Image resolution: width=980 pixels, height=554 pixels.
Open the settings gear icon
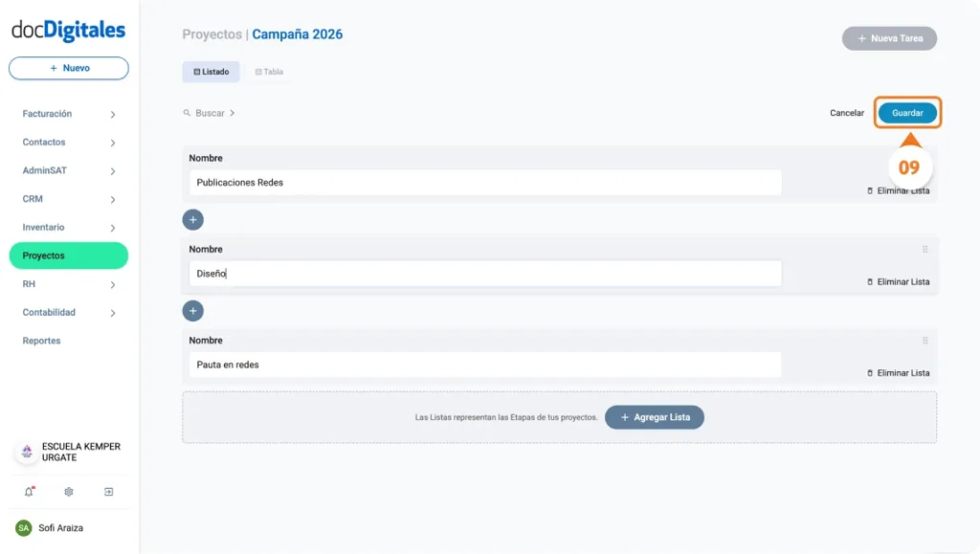[x=68, y=492]
